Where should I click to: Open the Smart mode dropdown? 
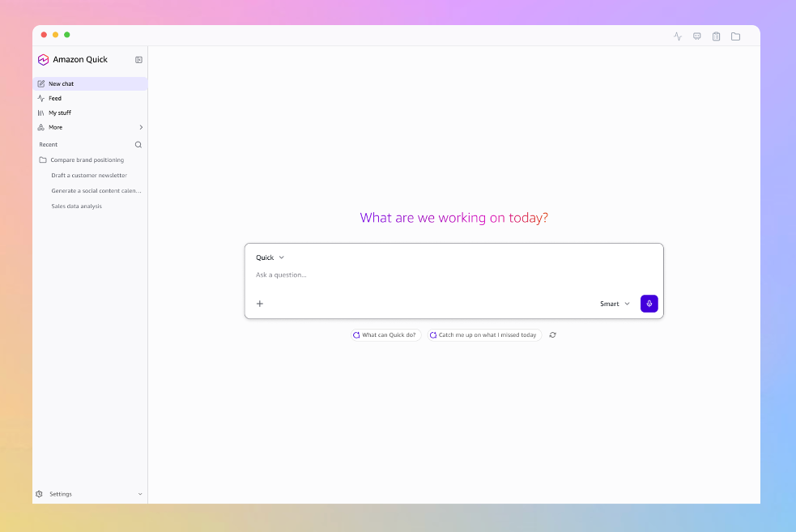click(x=615, y=304)
